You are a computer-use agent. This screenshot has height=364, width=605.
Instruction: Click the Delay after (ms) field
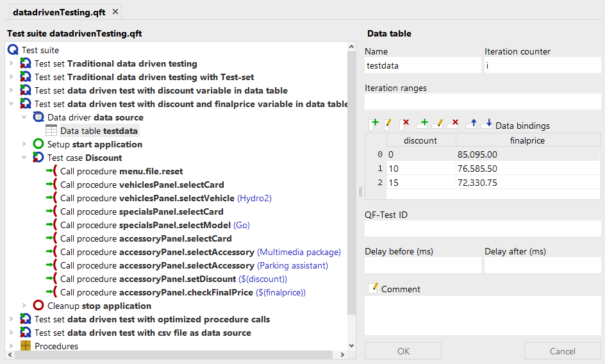(x=542, y=265)
